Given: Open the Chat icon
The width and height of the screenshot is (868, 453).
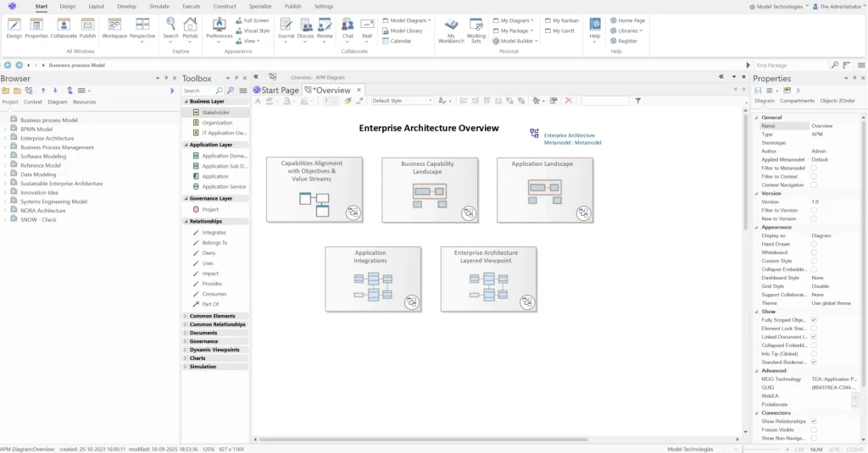Looking at the screenshot, I should (x=348, y=28).
